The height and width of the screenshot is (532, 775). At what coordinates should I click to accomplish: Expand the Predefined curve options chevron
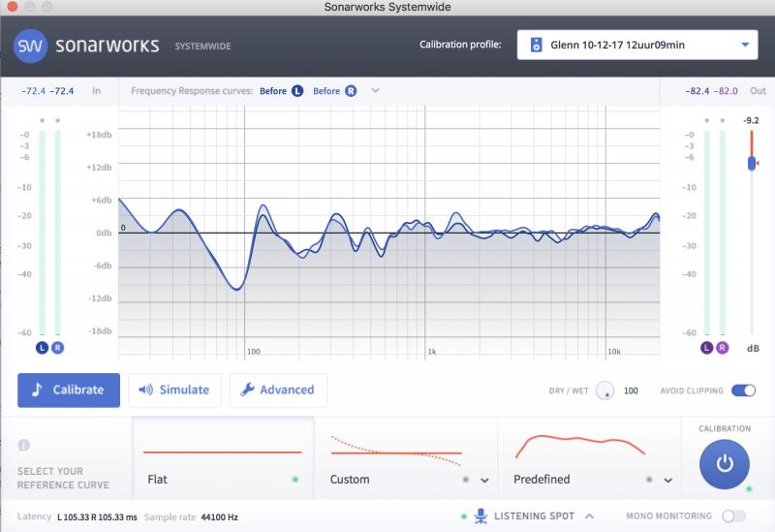point(667,480)
